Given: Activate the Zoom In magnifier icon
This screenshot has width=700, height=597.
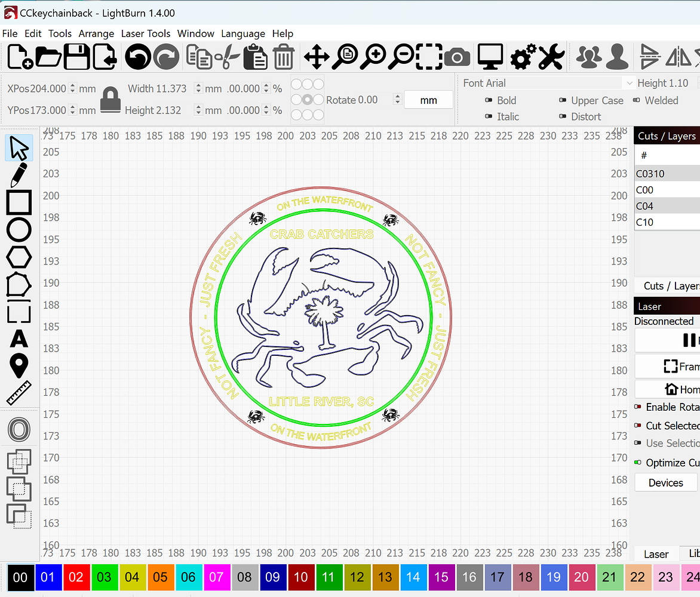Looking at the screenshot, I should pos(373,57).
